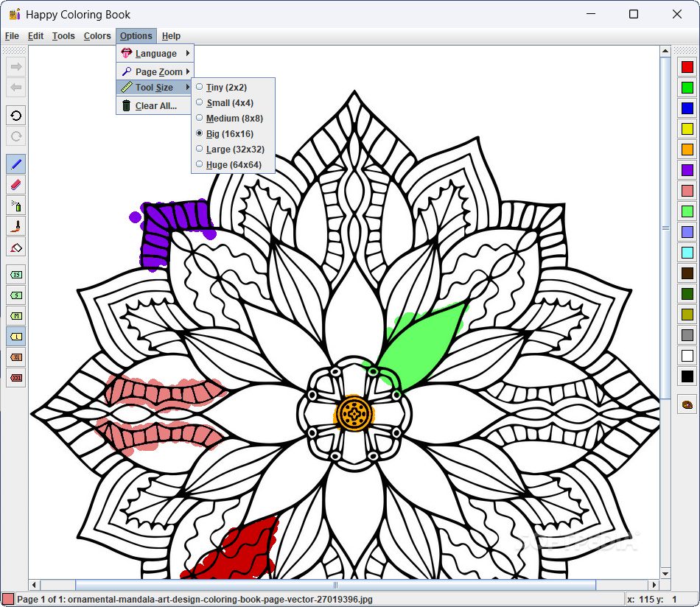700x607 pixels.
Task: Choose the M size tag button
Action: pyautogui.click(x=16, y=316)
